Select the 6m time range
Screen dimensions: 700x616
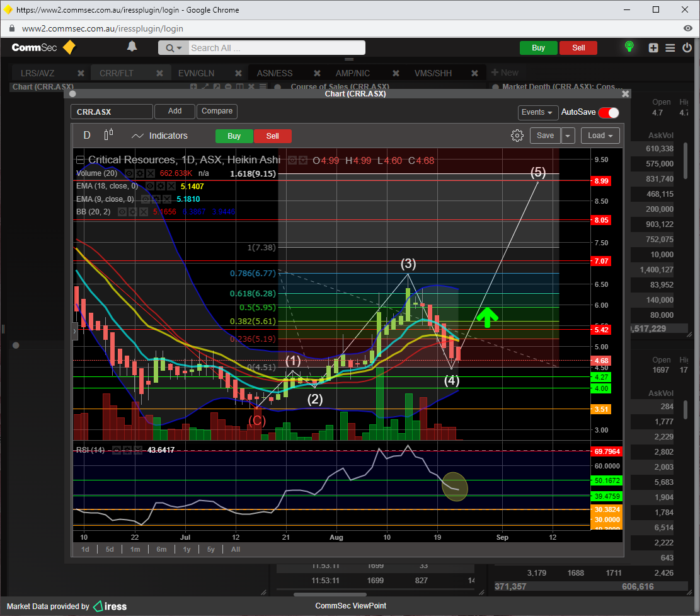coord(161,549)
